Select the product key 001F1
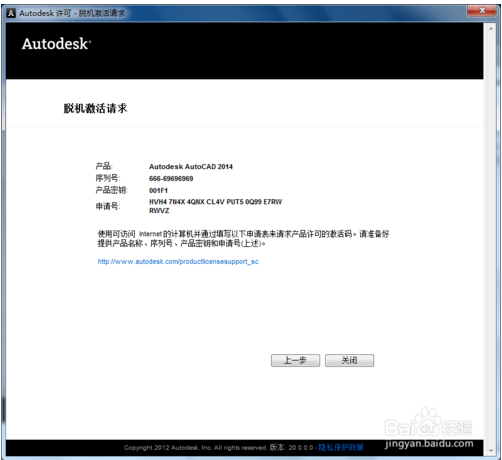The height and width of the screenshot is (460, 502). pos(158,191)
